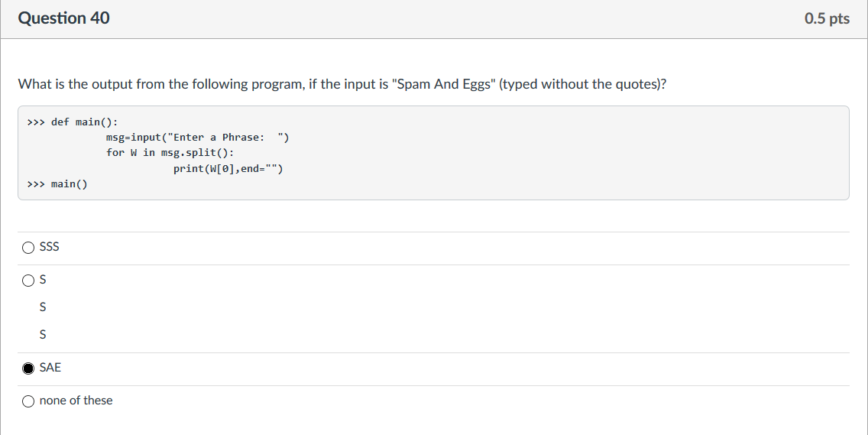Image resolution: width=868 pixels, height=435 pixels.
Task: Click blank area inside the code block
Action: point(553,155)
